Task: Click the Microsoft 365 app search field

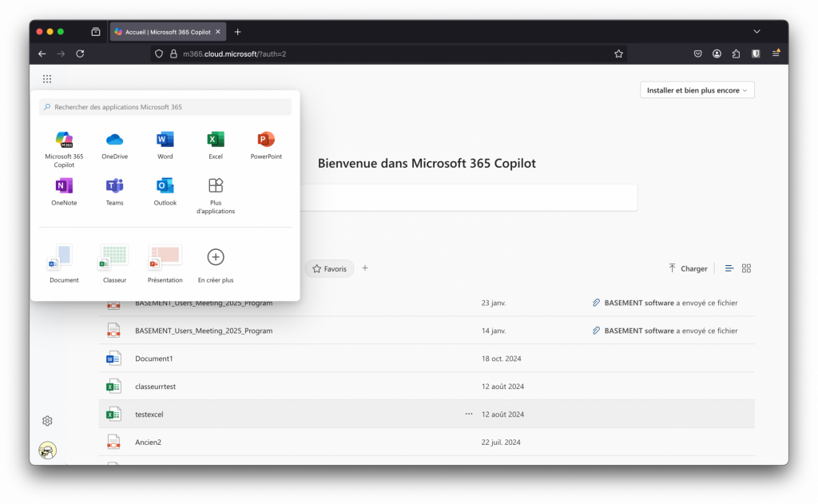Action: pyautogui.click(x=165, y=107)
